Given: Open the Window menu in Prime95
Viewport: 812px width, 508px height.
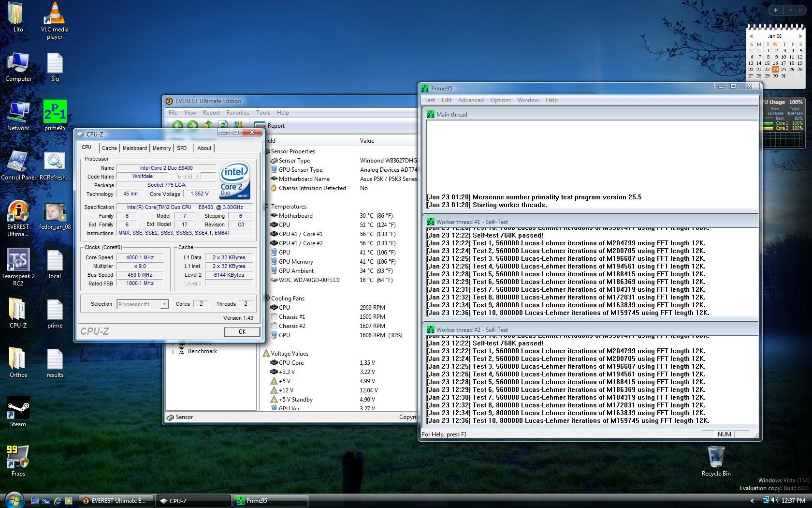Looking at the screenshot, I should click(x=528, y=100).
